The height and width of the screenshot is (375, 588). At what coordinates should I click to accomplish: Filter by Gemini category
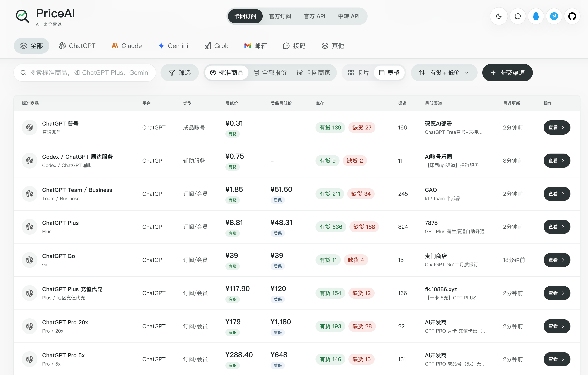pyautogui.click(x=173, y=46)
